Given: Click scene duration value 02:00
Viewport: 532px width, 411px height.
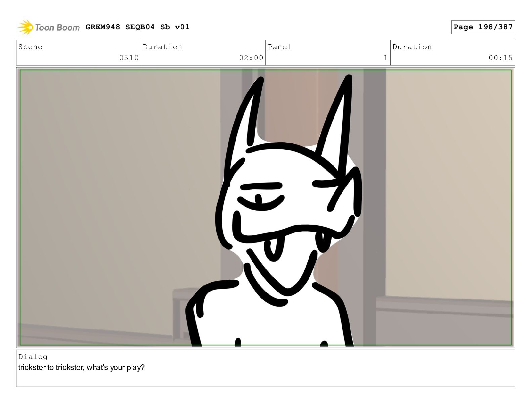Looking at the screenshot, I should click(x=251, y=58).
